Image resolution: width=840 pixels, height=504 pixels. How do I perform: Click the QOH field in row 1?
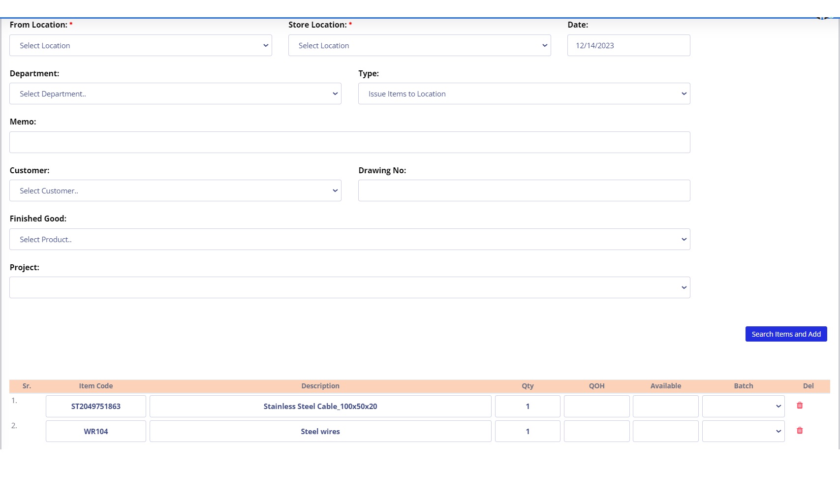pos(596,406)
